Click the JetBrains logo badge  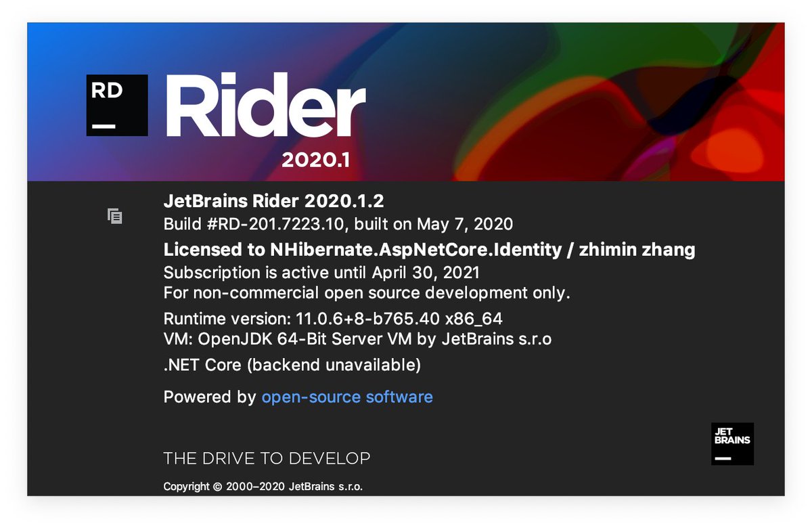point(732,444)
